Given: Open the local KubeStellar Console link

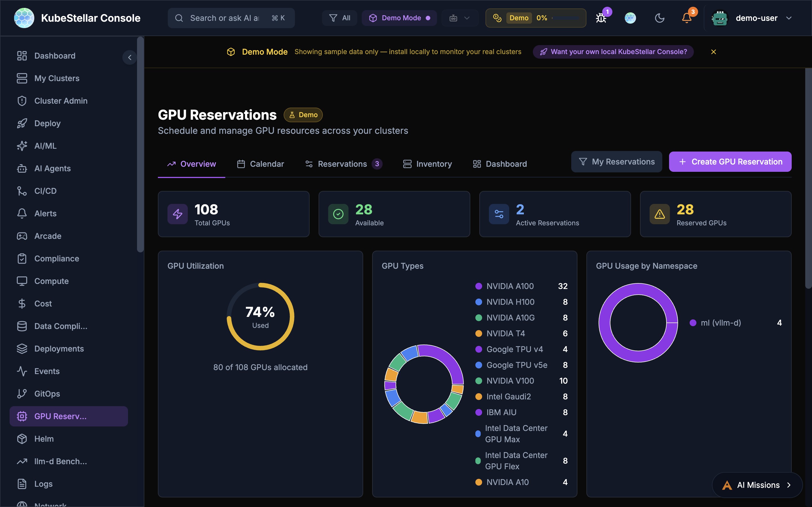Looking at the screenshot, I should pyautogui.click(x=613, y=52).
